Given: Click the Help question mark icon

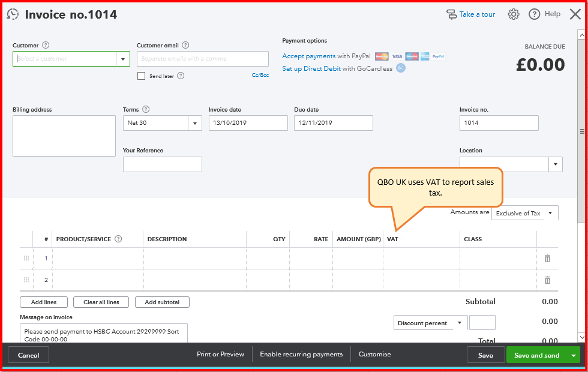Looking at the screenshot, I should [534, 14].
